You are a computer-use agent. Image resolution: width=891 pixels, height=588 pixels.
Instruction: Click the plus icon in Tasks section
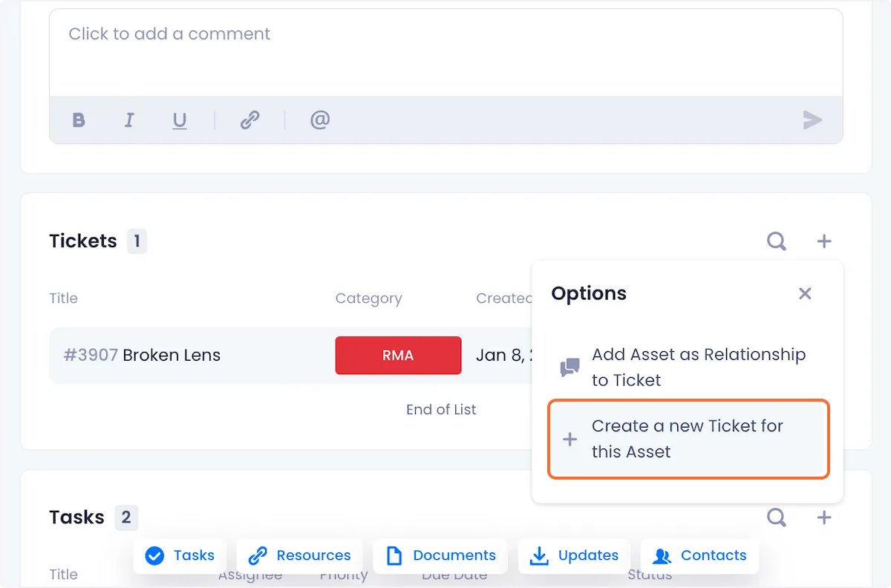[x=824, y=517]
